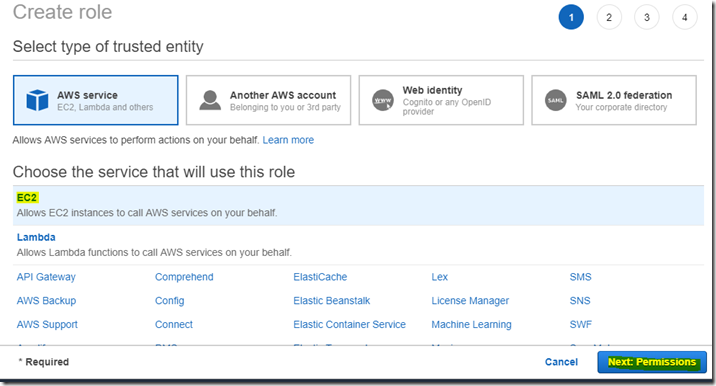Choose the Web identity card
Viewport: 716px width, 386px height.
441,100
